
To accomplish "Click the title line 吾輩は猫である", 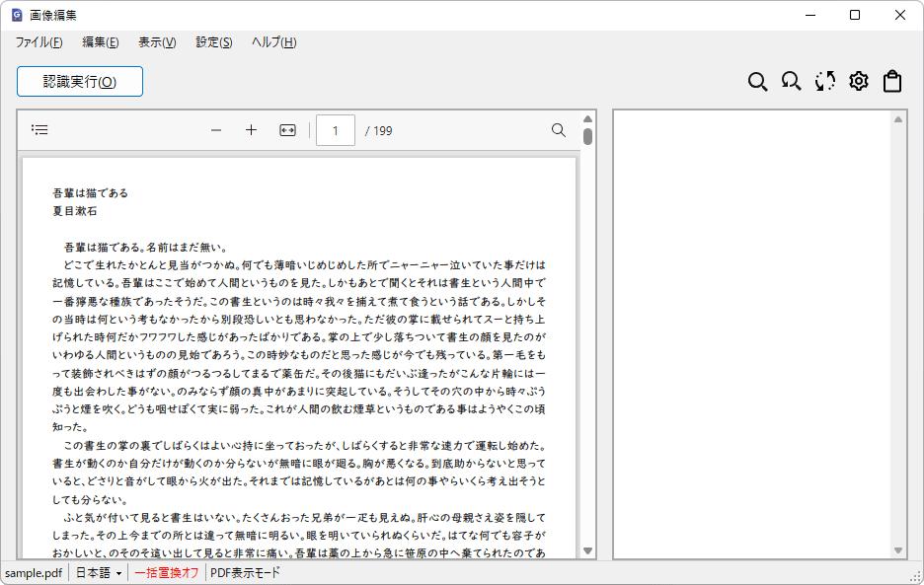I will point(90,192).
